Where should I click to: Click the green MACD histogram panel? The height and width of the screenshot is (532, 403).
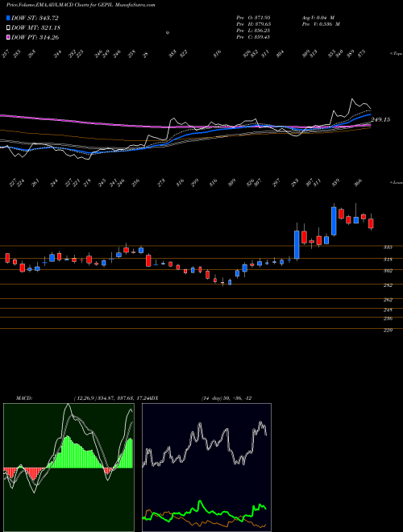tap(69, 468)
